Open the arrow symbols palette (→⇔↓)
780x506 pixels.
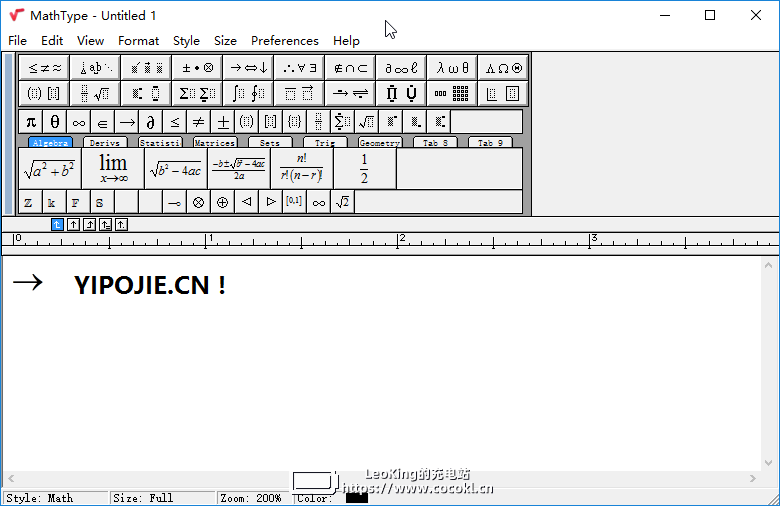point(248,68)
